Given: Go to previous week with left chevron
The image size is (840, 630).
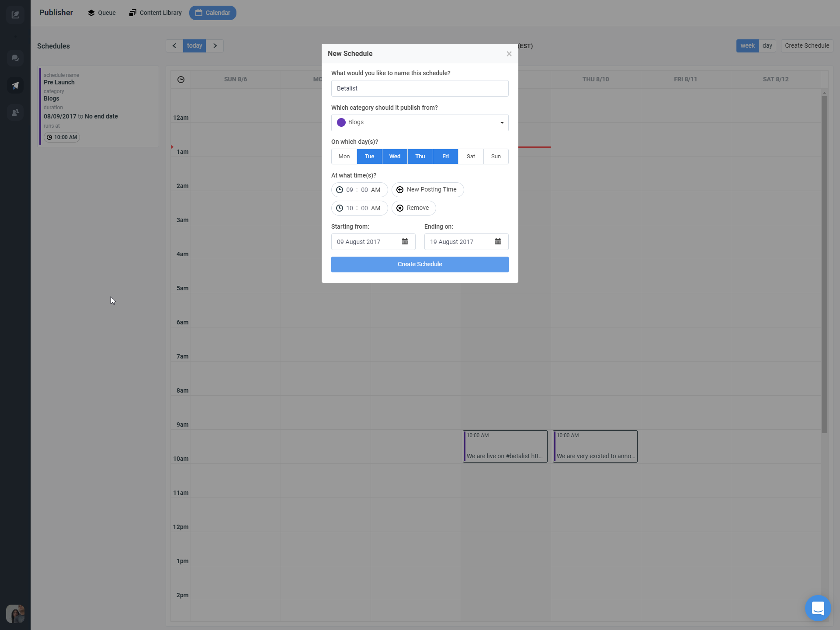Looking at the screenshot, I should 174,46.
